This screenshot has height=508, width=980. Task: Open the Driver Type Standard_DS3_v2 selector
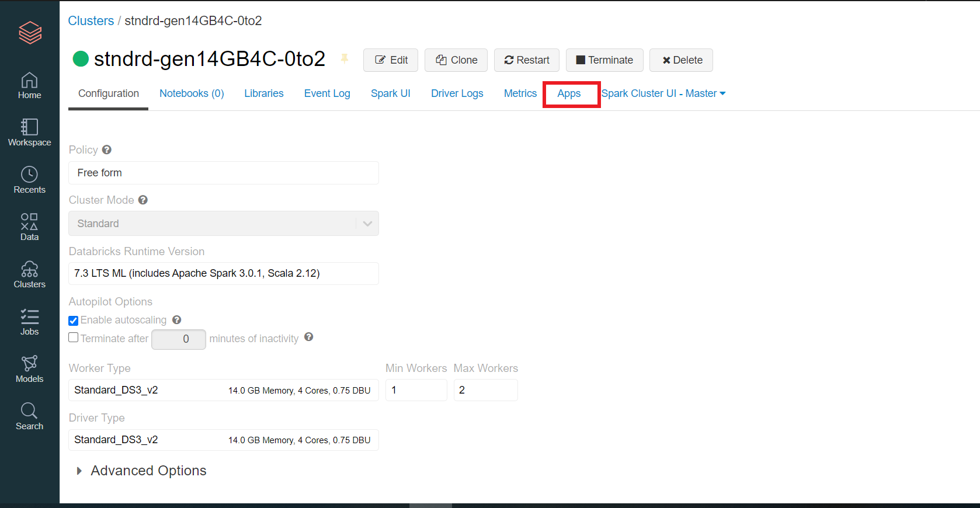pos(224,440)
